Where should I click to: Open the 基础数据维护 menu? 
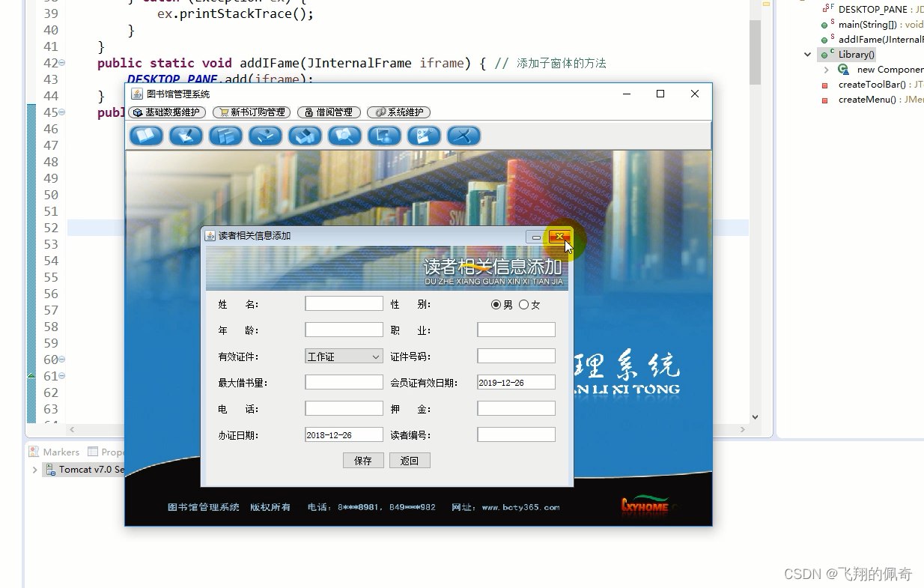coord(165,112)
